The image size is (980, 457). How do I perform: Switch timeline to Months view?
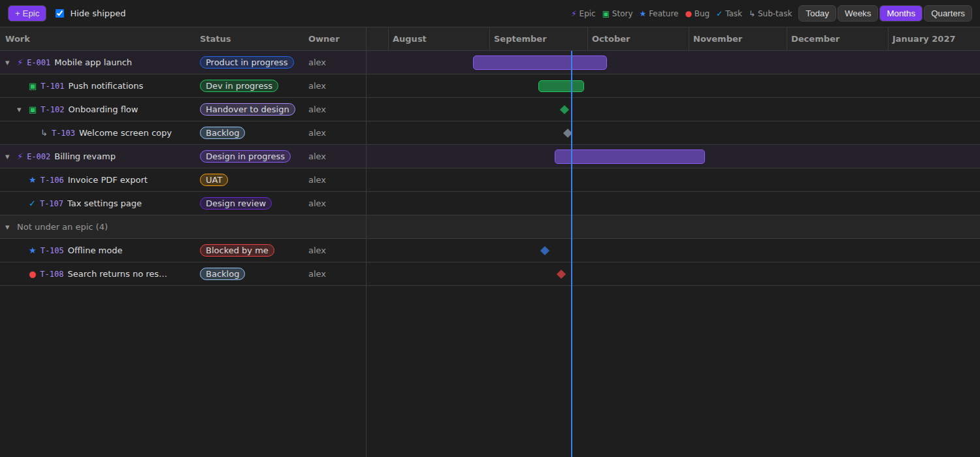tap(901, 14)
